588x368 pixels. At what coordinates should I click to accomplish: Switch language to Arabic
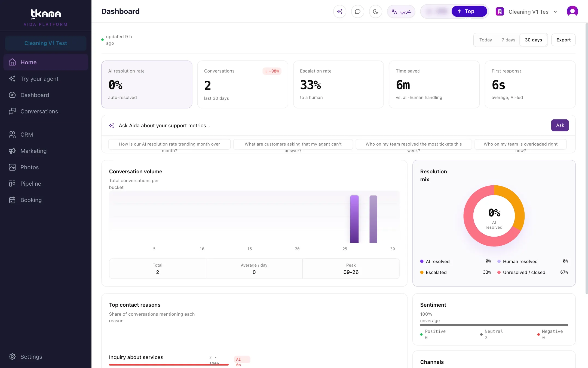[x=401, y=11]
